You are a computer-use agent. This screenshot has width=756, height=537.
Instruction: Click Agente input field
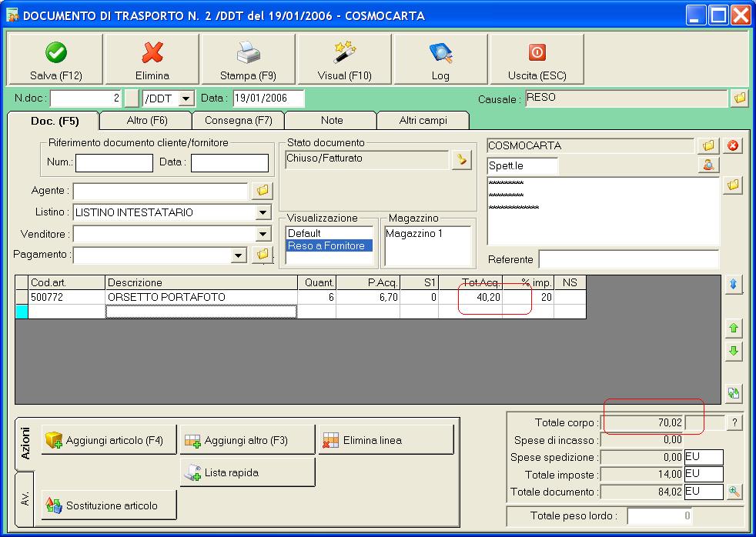click(161, 191)
